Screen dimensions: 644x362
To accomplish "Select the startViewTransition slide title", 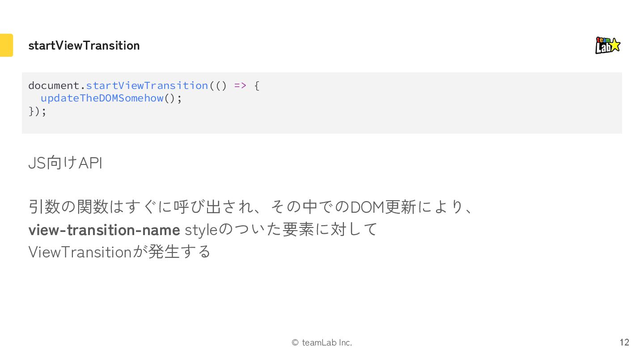I will pos(84,46).
